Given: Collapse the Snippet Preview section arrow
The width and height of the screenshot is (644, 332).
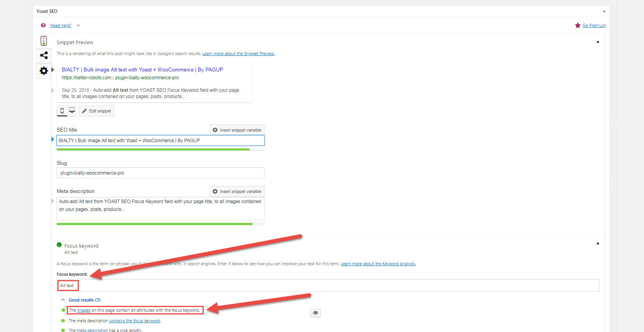Looking at the screenshot, I should pyautogui.click(x=598, y=42).
